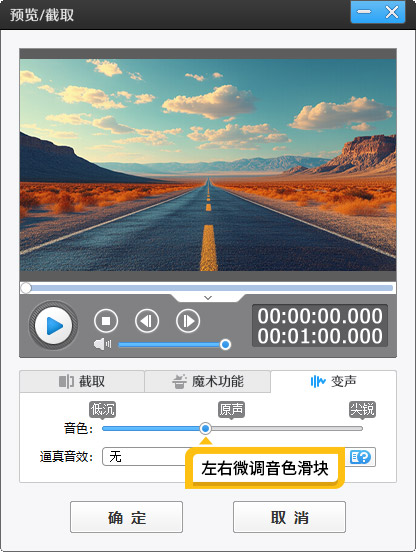Step back one frame
Viewport: 416px width, 552px height.
[147, 321]
